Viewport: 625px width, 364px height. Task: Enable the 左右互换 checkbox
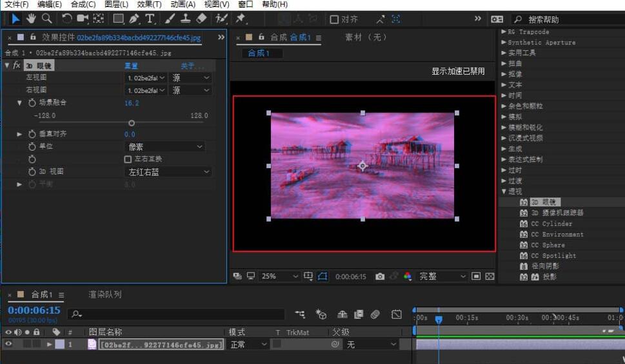tap(128, 159)
